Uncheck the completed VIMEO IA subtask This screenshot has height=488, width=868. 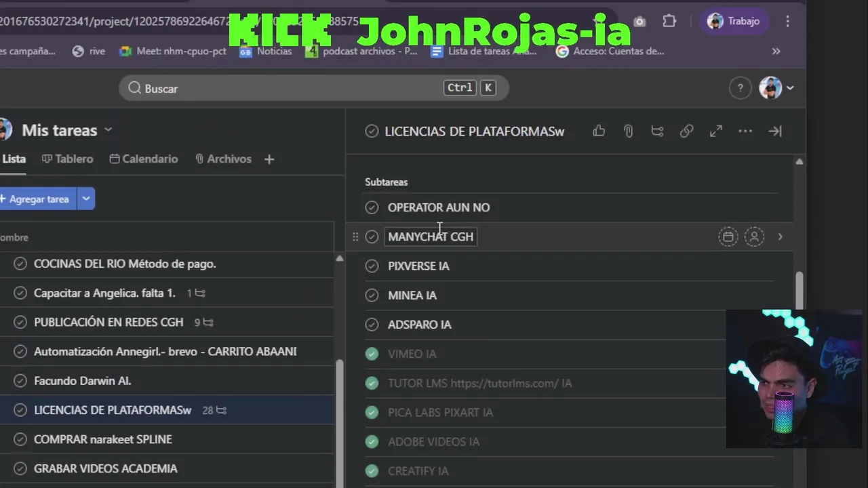click(x=372, y=354)
